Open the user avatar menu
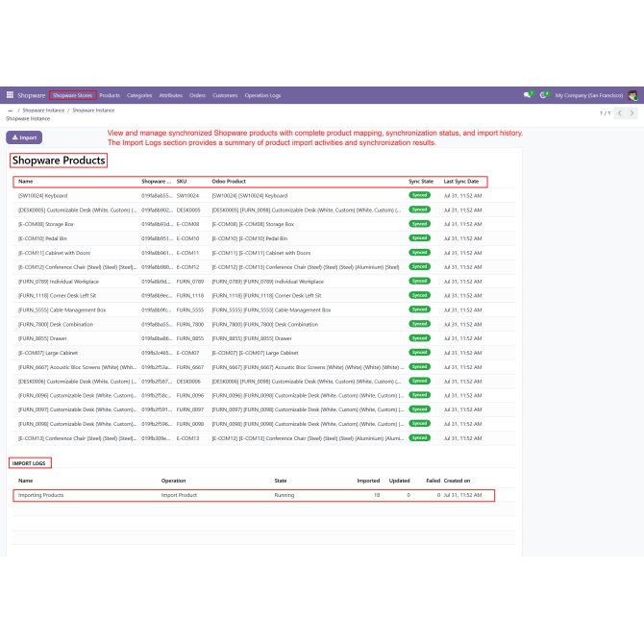Viewport: 644px width, 644px height. click(632, 95)
